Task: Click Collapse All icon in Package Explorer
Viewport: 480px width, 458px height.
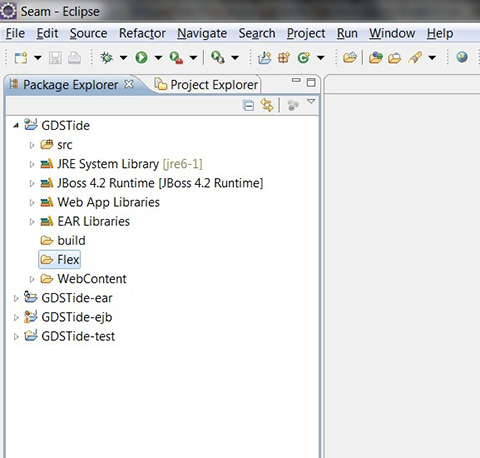Action: [248, 105]
